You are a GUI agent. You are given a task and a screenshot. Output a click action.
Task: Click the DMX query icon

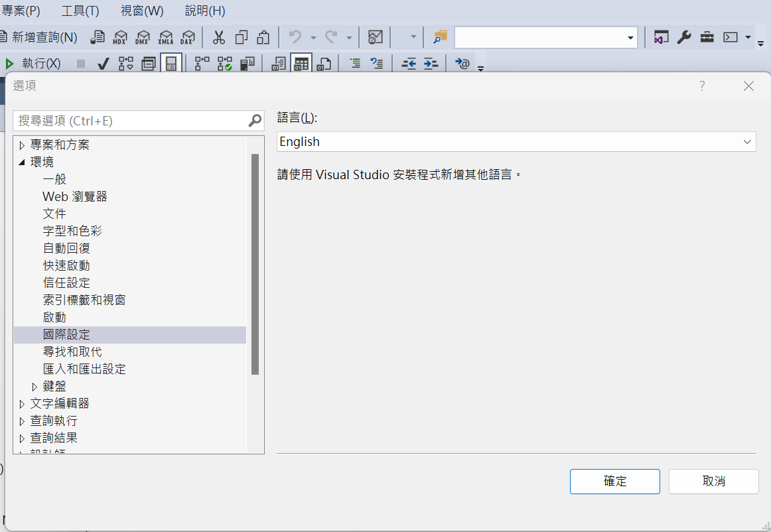click(x=143, y=37)
